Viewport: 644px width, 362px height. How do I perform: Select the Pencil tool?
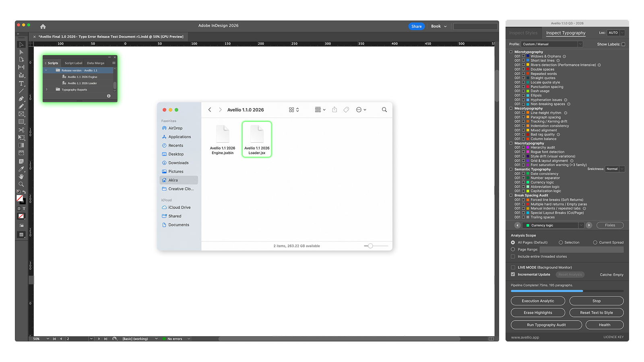(21, 106)
